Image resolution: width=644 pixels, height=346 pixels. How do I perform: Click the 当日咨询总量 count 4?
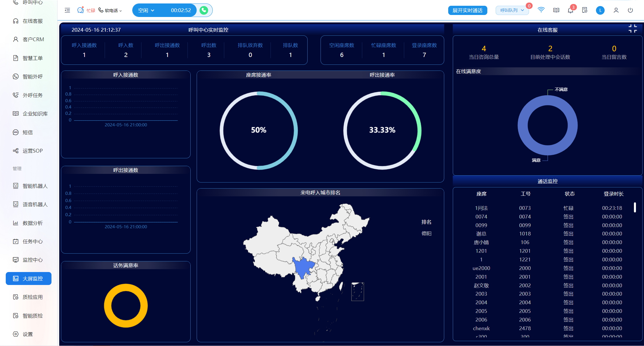pyautogui.click(x=484, y=48)
